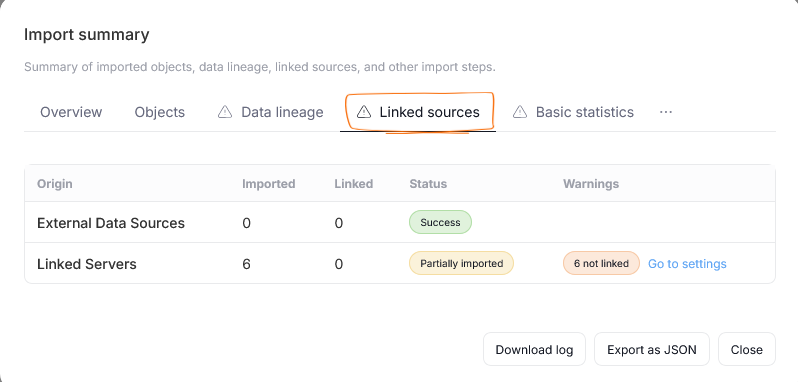The image size is (798, 382).
Task: Select the External Data Sources row label
Action: [111, 223]
